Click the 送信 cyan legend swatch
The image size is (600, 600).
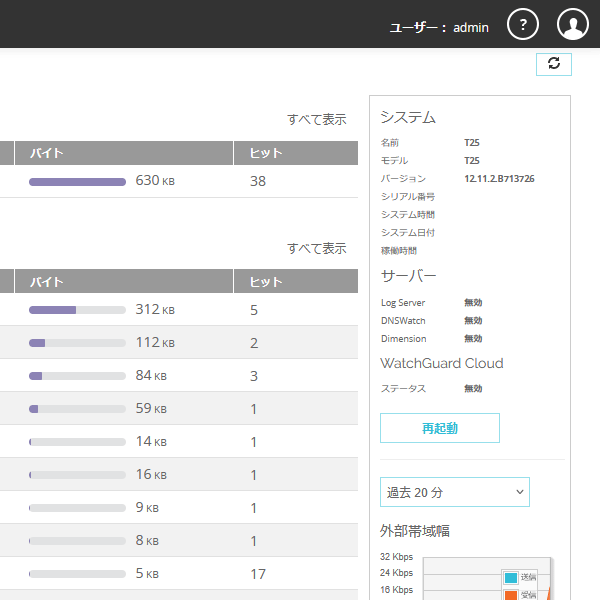[x=511, y=577]
